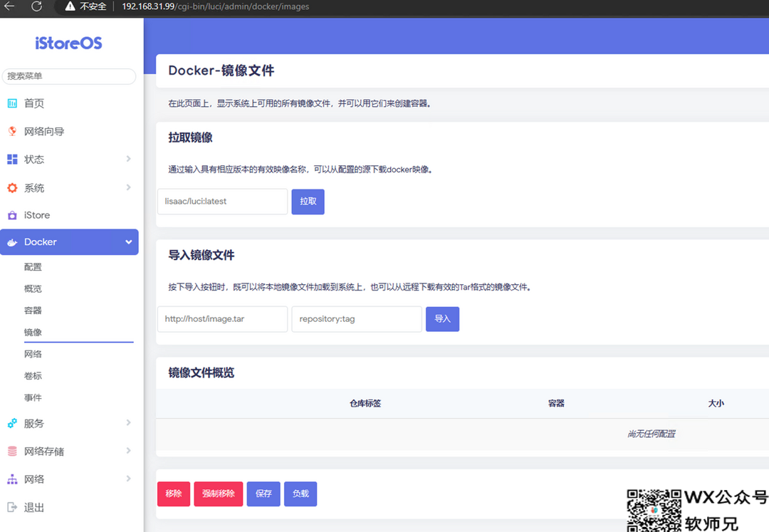
Task: Click the 保存 save button
Action: pos(263,494)
